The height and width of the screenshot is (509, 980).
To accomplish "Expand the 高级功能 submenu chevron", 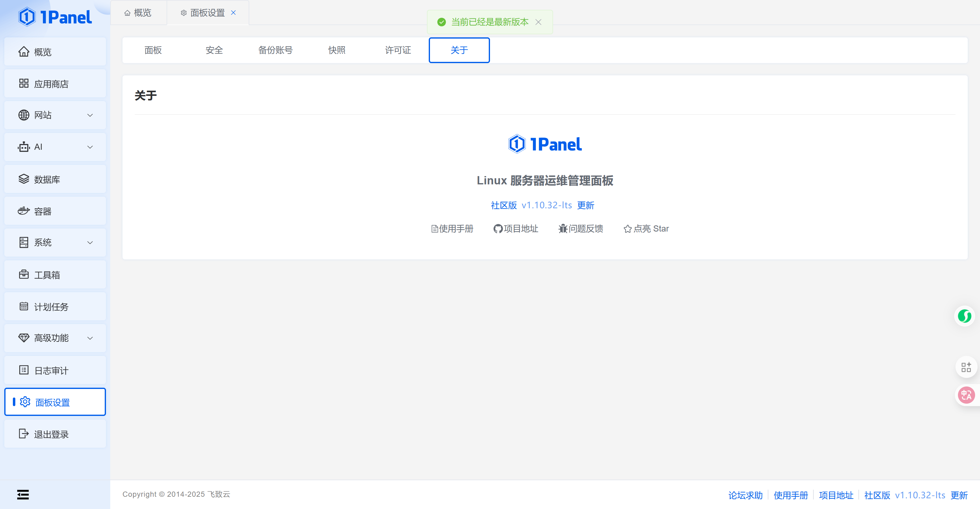I will (90, 338).
